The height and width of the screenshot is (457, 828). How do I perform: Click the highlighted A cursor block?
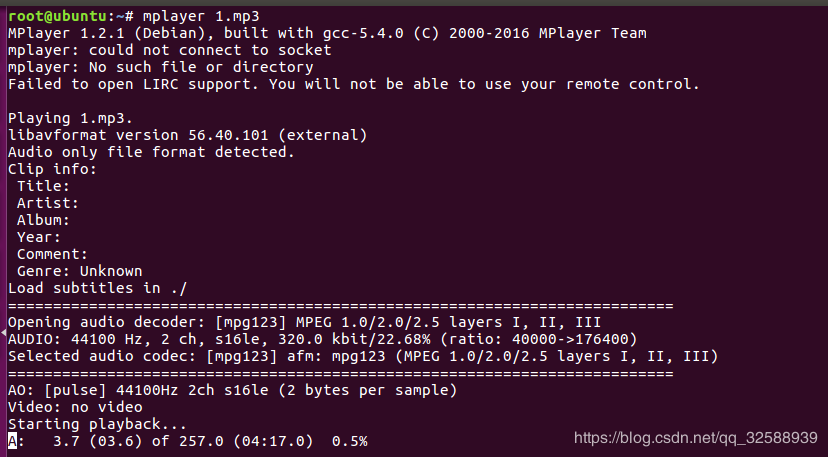(12, 441)
